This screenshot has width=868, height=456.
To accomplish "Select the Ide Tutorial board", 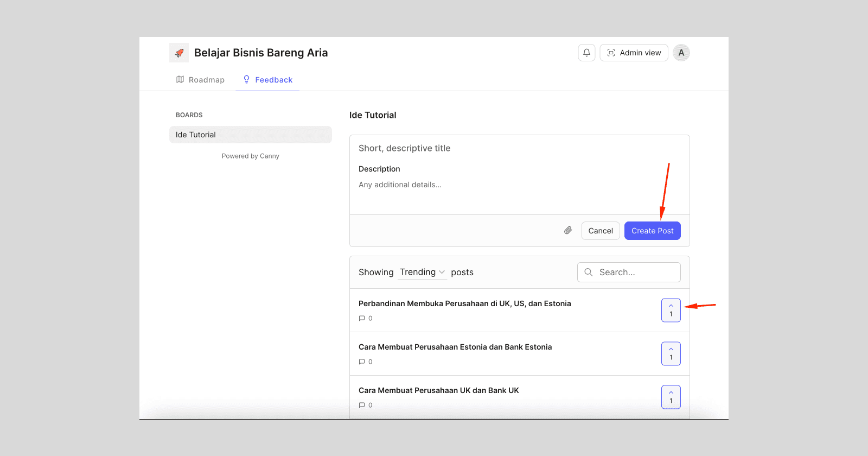I will [251, 135].
